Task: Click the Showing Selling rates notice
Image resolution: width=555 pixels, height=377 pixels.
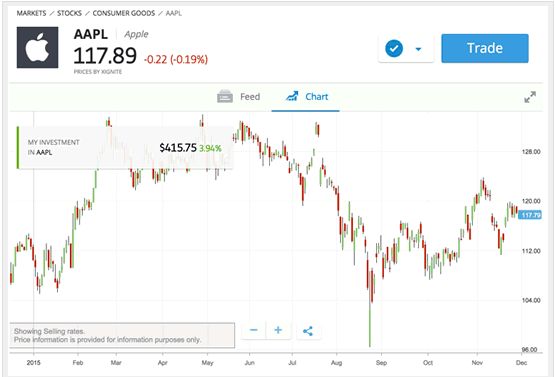Action: [122, 335]
